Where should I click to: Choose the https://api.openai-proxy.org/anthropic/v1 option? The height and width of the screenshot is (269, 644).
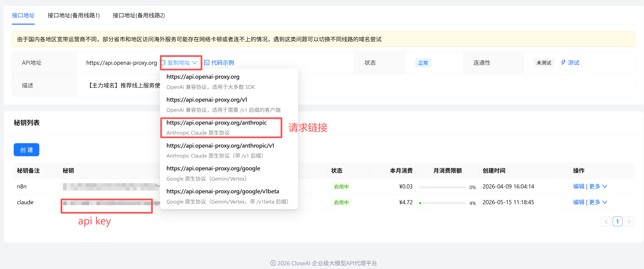[x=229, y=150]
